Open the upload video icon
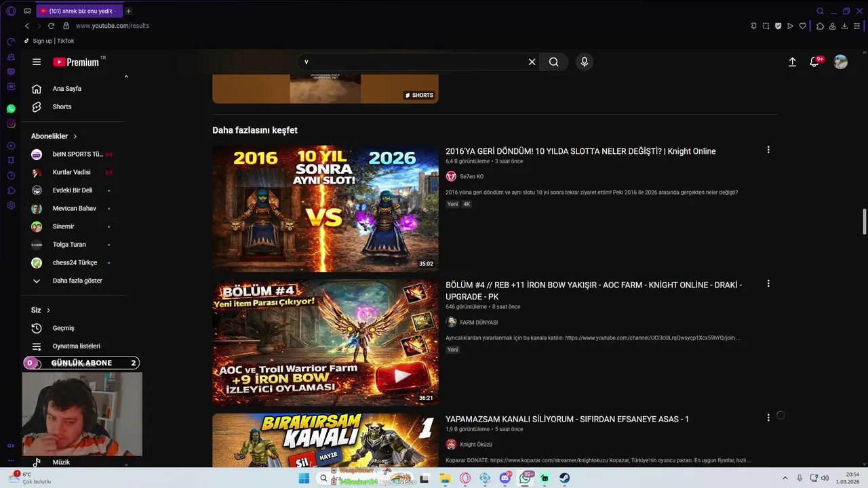This screenshot has width=868, height=488. pyautogui.click(x=792, y=62)
